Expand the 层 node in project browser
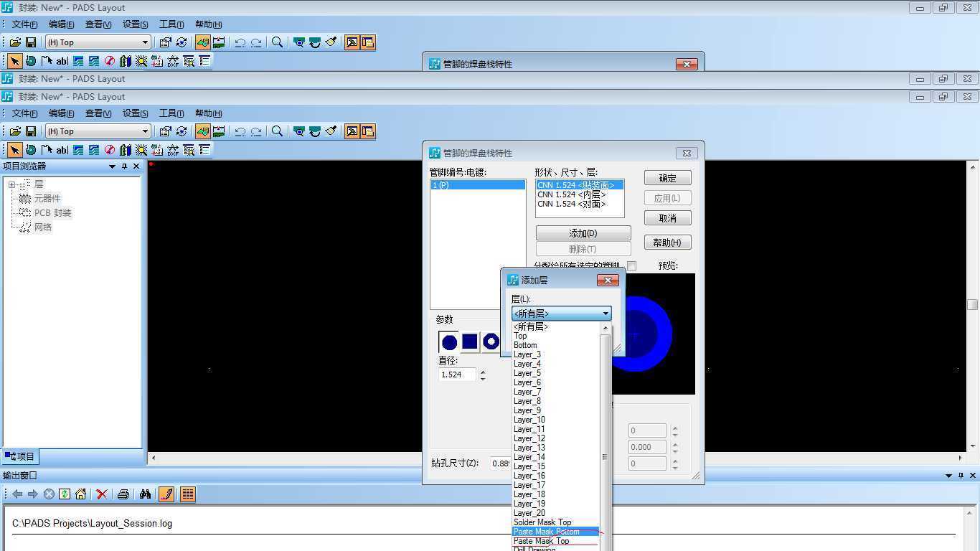 click(x=11, y=184)
